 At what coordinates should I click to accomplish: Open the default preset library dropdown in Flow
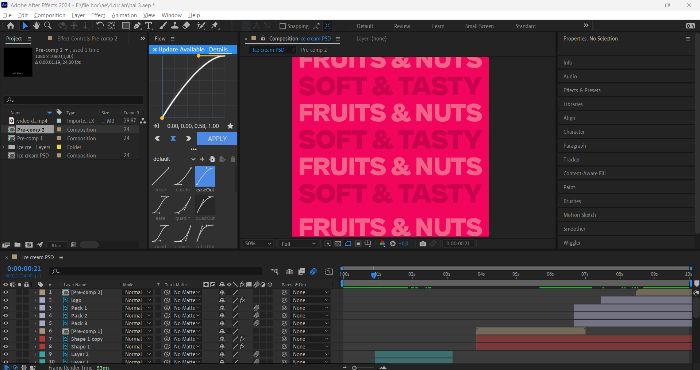(x=175, y=159)
